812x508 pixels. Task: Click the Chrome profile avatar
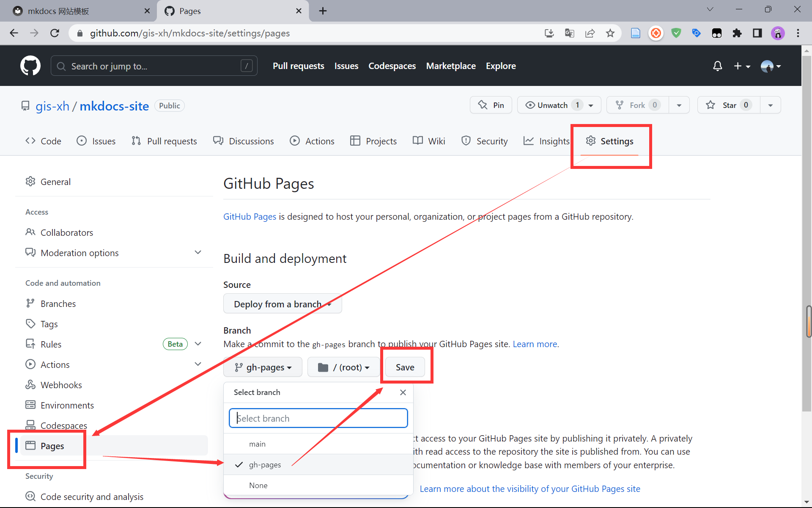click(x=778, y=33)
